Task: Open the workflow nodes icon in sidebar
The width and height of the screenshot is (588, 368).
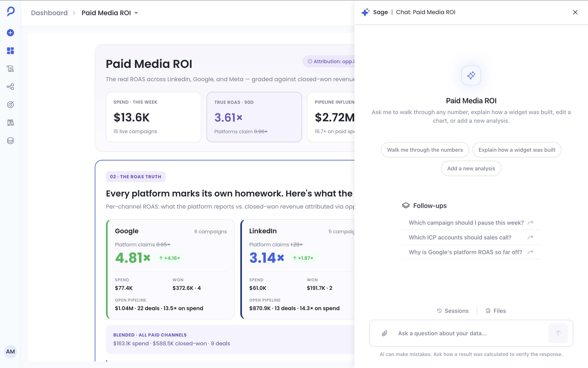Action: 10,87
